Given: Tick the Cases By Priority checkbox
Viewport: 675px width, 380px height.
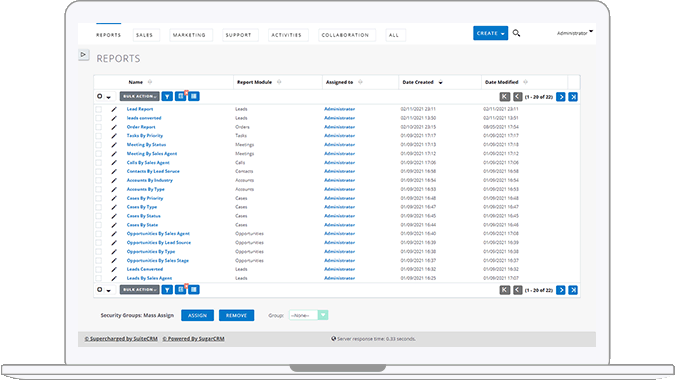Looking at the screenshot, I should click(x=99, y=198).
